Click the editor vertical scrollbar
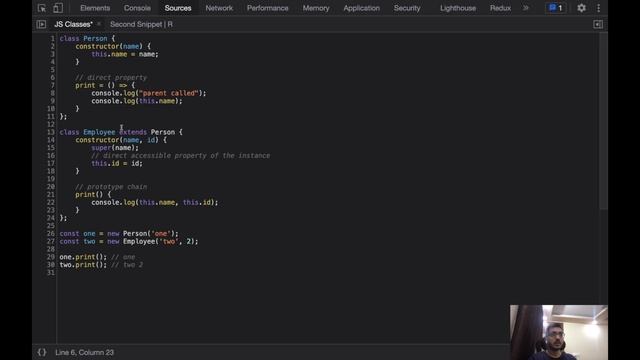 pyautogui.click(x=603, y=122)
